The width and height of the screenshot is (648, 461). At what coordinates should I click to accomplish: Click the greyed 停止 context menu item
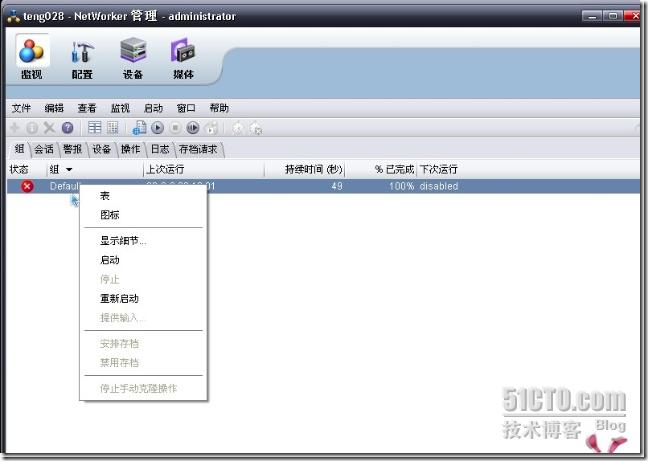point(143,279)
